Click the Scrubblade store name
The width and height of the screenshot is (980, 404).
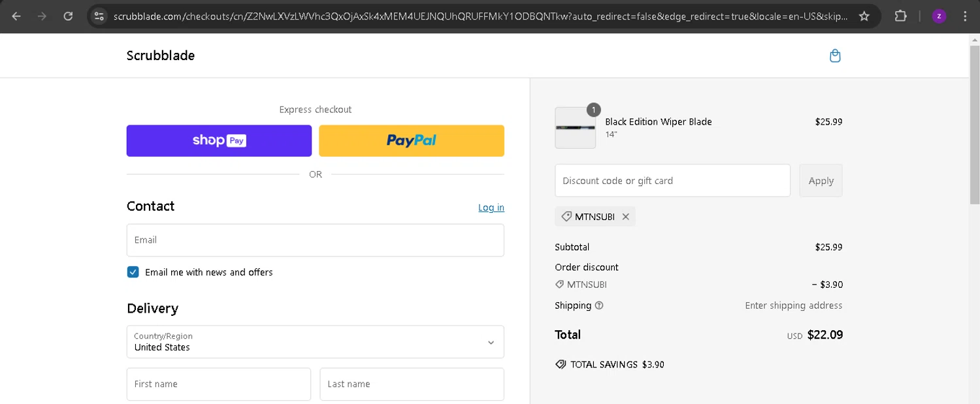pyautogui.click(x=161, y=55)
